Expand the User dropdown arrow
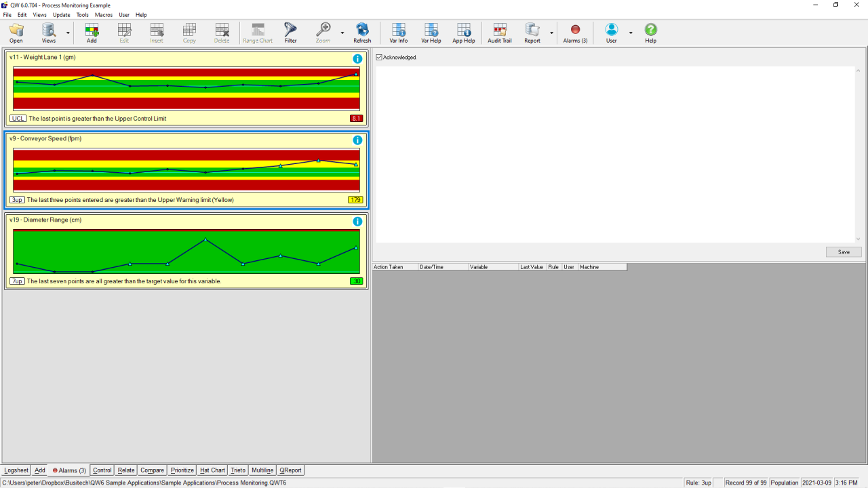Viewport: 868px width, 488px height. tap(631, 33)
